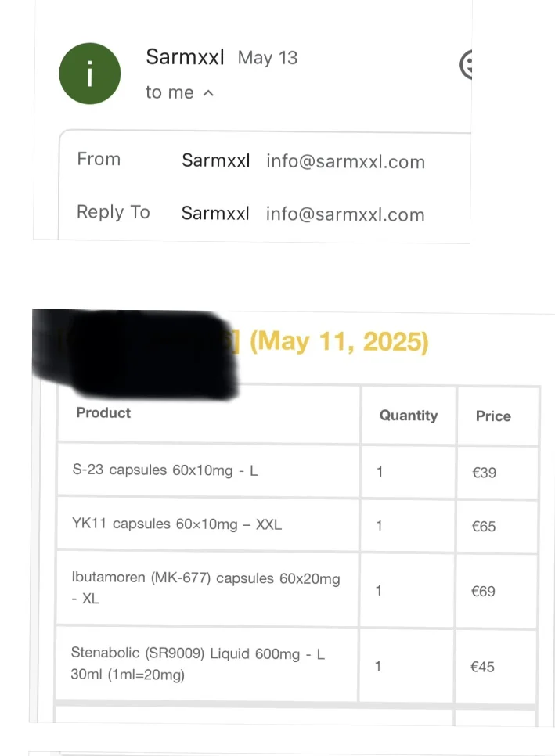Select the Sarmxxl name in Reply To row

pyautogui.click(x=215, y=213)
